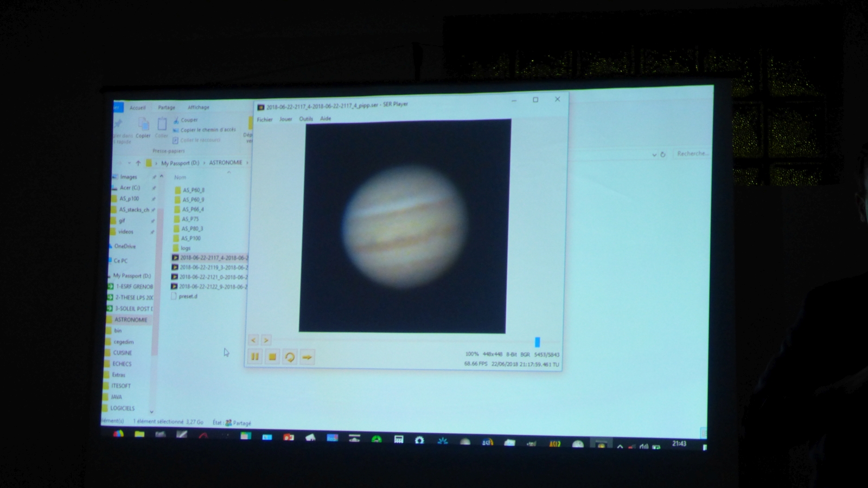
Task: Select file 2018-06-22-2121_0 SER video
Action: [209, 277]
